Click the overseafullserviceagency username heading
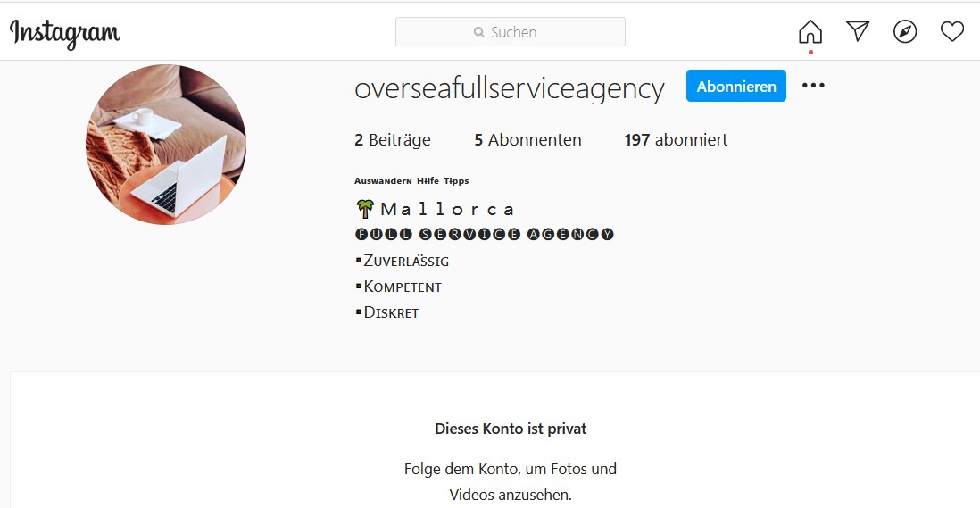The width and height of the screenshot is (980, 508). (510, 88)
